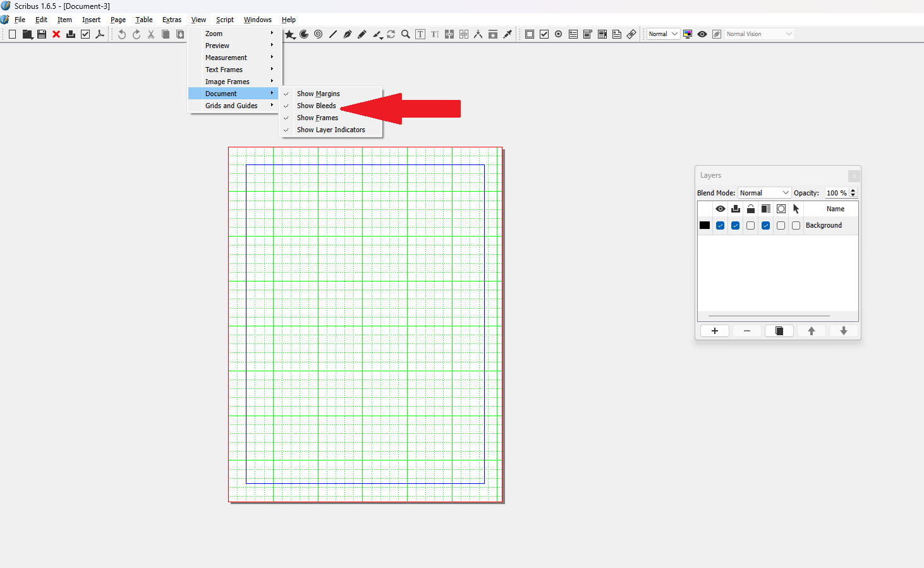The height and width of the screenshot is (568, 924).
Task: Expand the Zoom submenu
Action: point(234,34)
